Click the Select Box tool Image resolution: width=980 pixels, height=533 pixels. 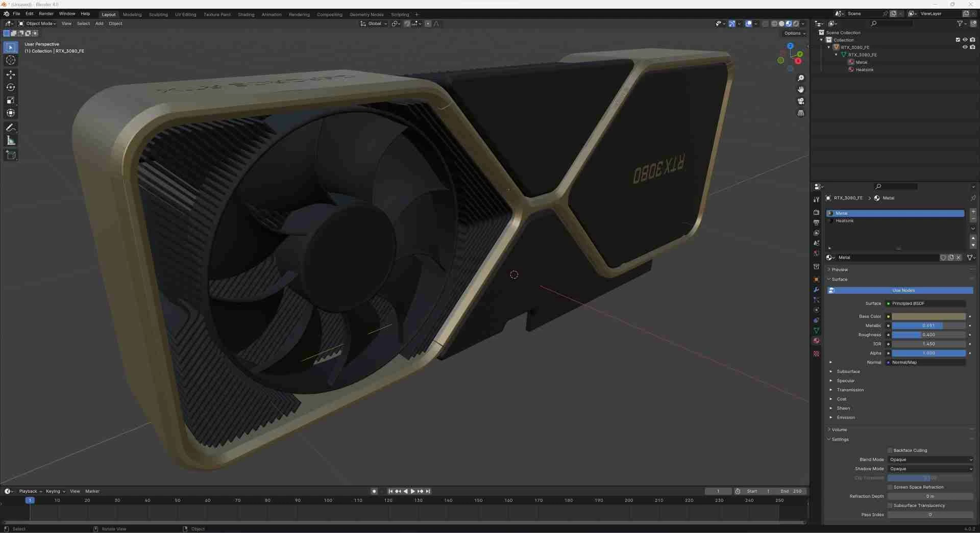[x=11, y=47]
